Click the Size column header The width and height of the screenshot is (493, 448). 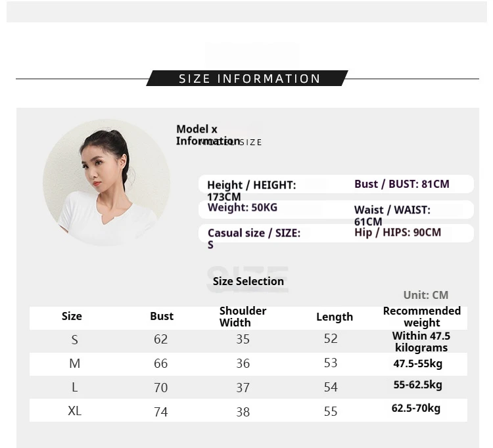click(x=72, y=316)
